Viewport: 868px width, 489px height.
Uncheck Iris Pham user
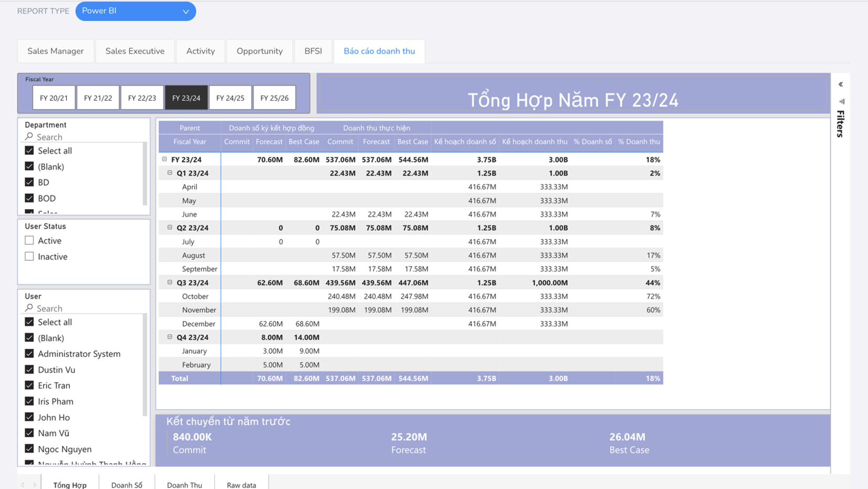[x=29, y=401]
